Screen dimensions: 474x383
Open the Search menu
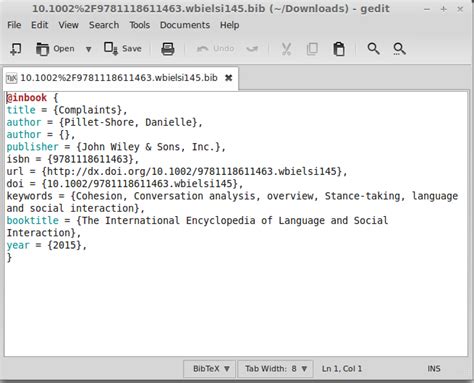click(104, 25)
